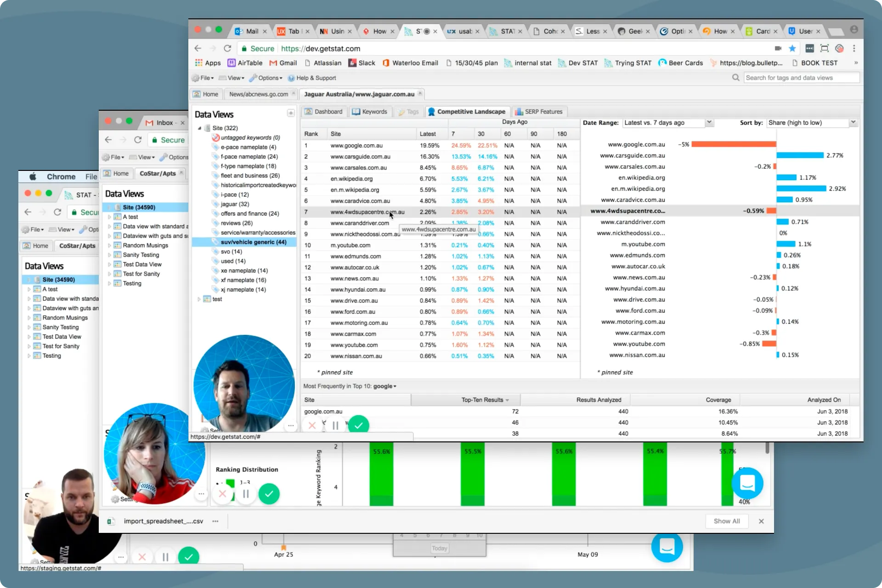Viewport: 882px width, 588px height.
Task: Open the Gmail bookmark
Action: [283, 63]
